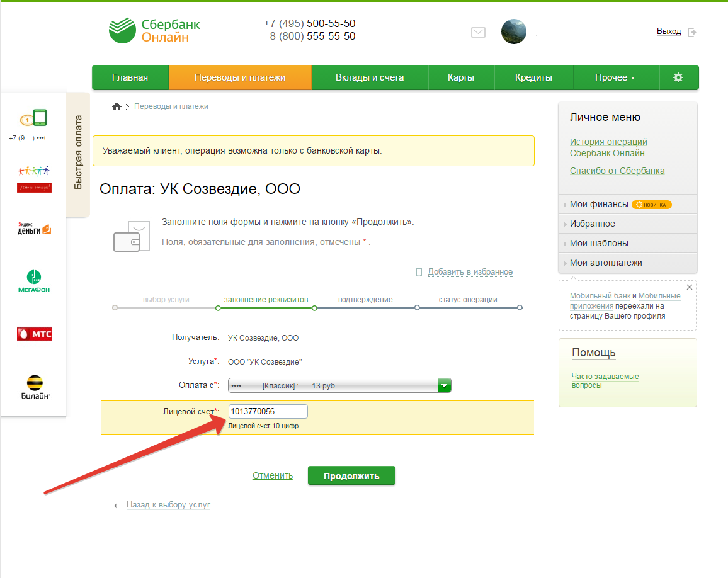Viewport: 728px width, 578px height.
Task: Open settings via the gear icon
Action: (x=678, y=77)
